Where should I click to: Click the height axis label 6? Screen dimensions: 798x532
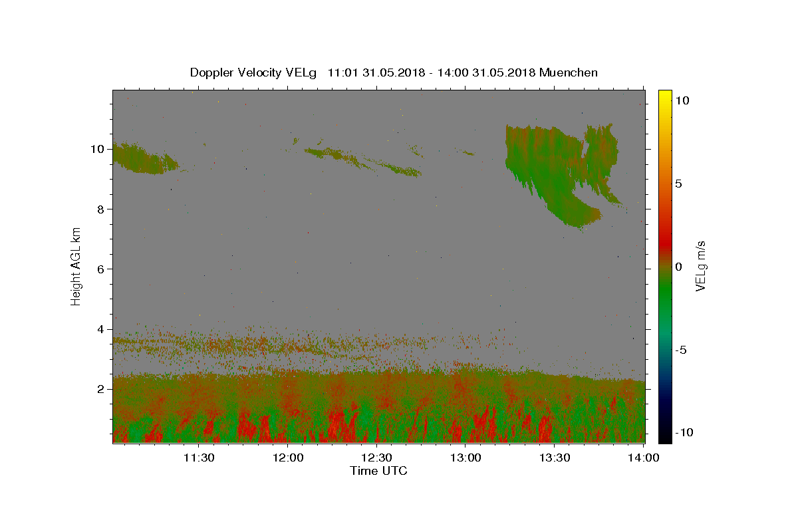click(102, 269)
